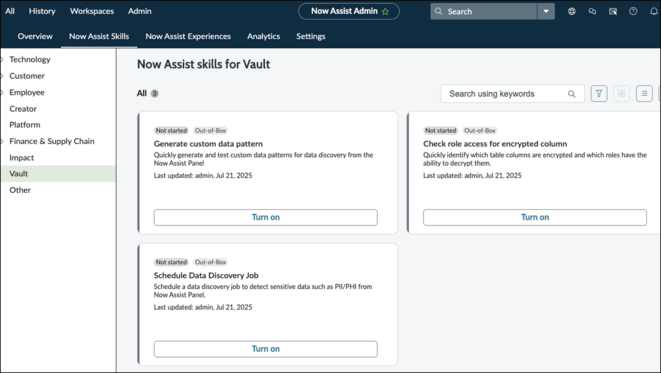Open the History menu

[x=42, y=11]
